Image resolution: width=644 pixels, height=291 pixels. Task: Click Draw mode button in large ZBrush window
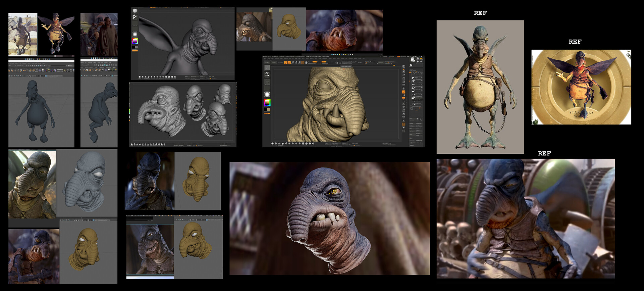click(289, 63)
